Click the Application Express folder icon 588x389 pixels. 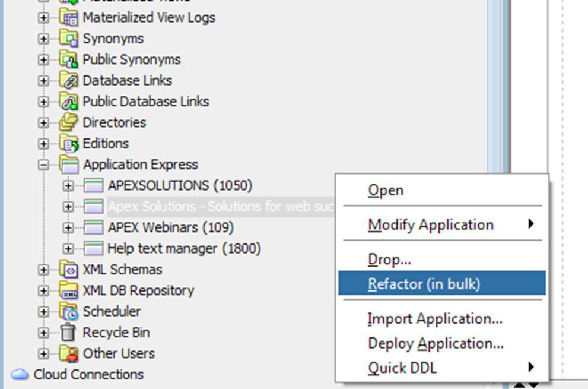click(69, 165)
